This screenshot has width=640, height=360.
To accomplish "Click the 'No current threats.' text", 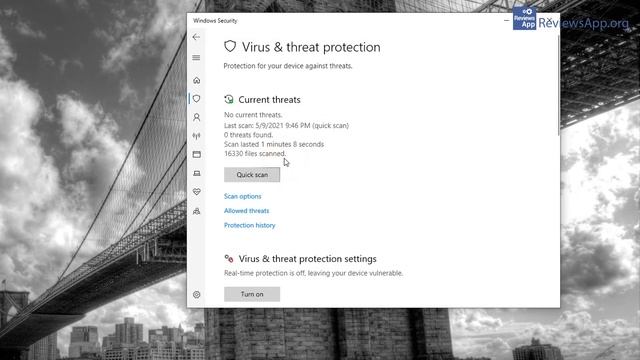I will (253, 115).
